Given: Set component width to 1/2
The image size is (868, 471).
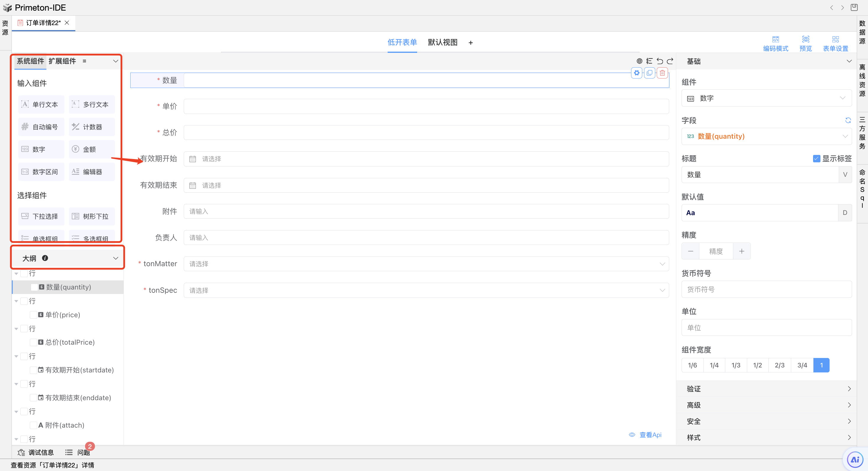Looking at the screenshot, I should coord(757,365).
